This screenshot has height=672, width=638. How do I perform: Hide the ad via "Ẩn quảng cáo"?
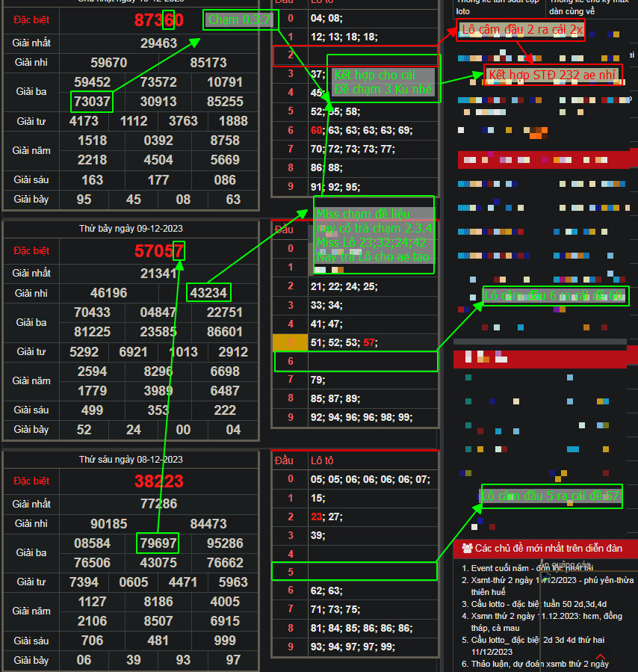click(566, 565)
